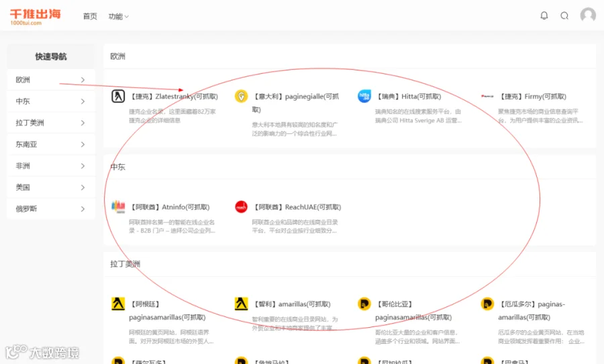This screenshot has height=364, width=604.
Task: Select 欧洲 in quick navigation
Action: pos(51,80)
